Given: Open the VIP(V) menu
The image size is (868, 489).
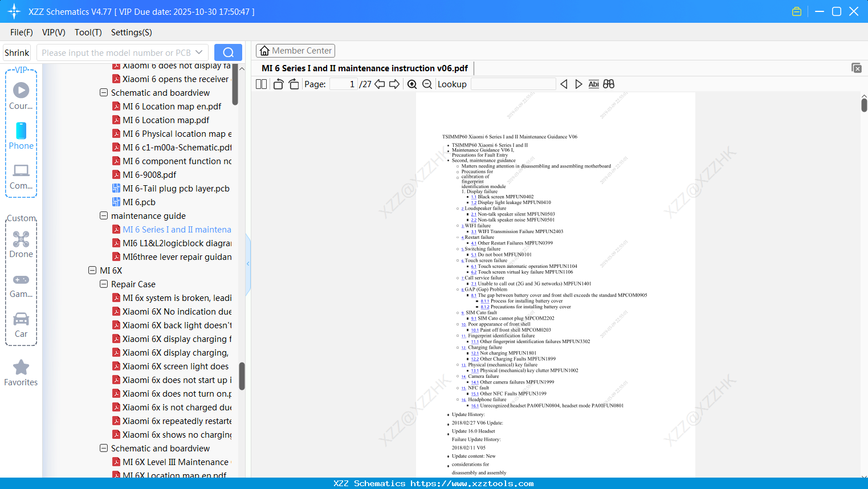Looking at the screenshot, I should pos(54,32).
